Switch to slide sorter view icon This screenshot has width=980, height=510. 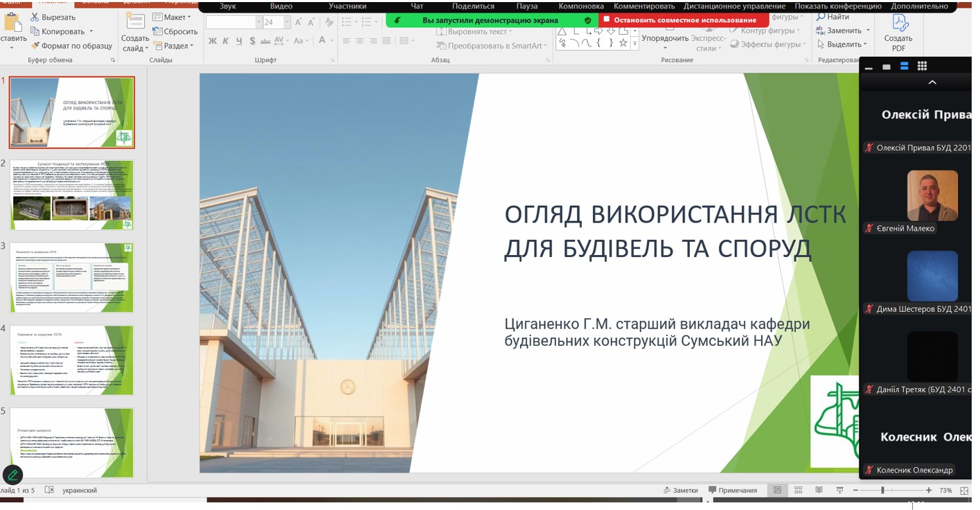coord(799,490)
